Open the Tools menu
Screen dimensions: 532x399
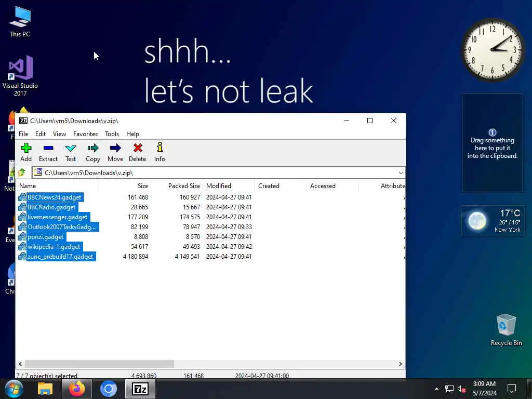coord(112,134)
